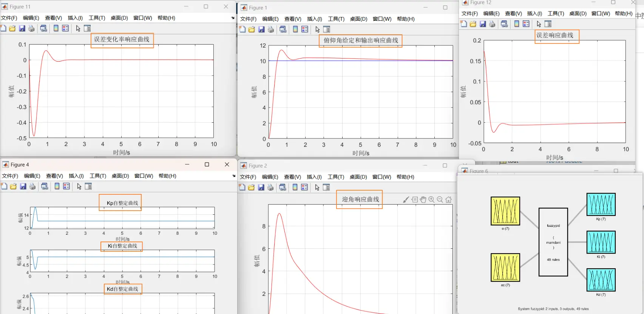Activate brush data tool on Figure 2 axes
Image resolution: width=644 pixels, height=314 pixels.
click(x=406, y=200)
